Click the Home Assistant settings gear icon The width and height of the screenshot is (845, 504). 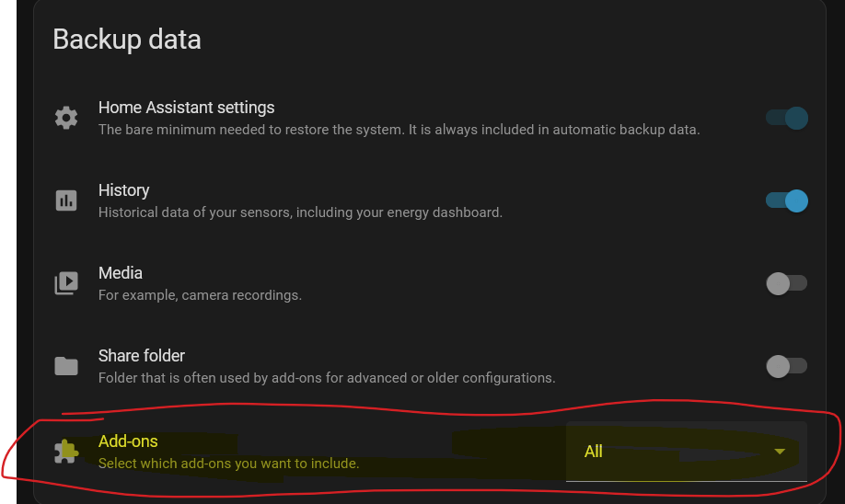tap(66, 118)
